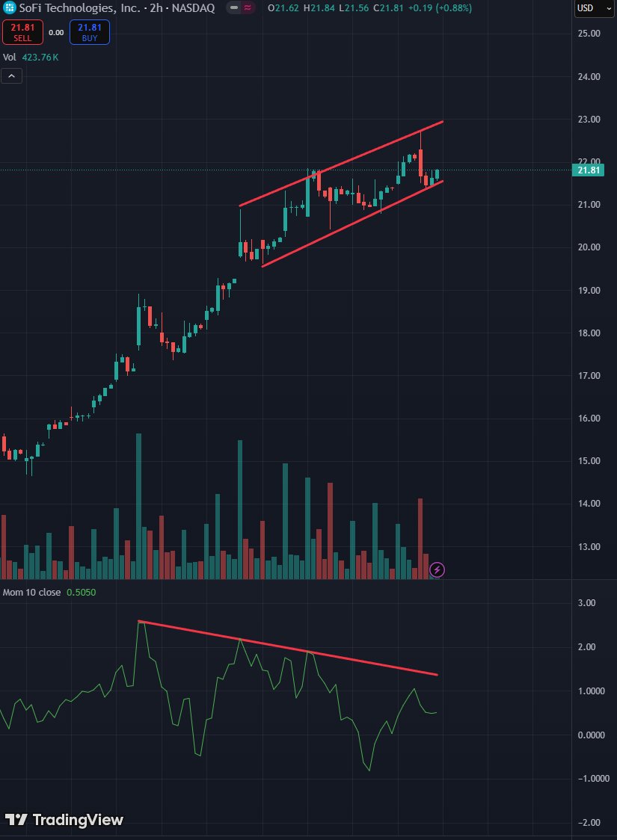Click the C21.81 close value
Screen dimensions: 617x840
(388, 8)
